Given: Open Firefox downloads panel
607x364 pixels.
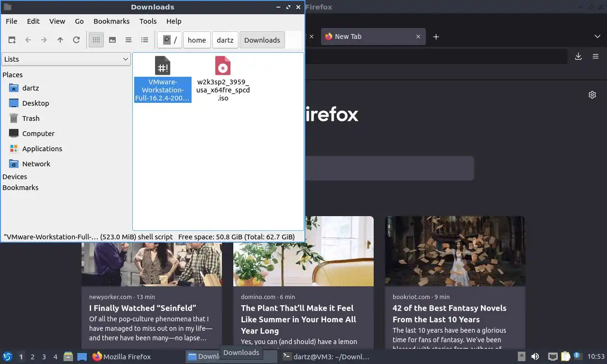Looking at the screenshot, I should 579,56.
